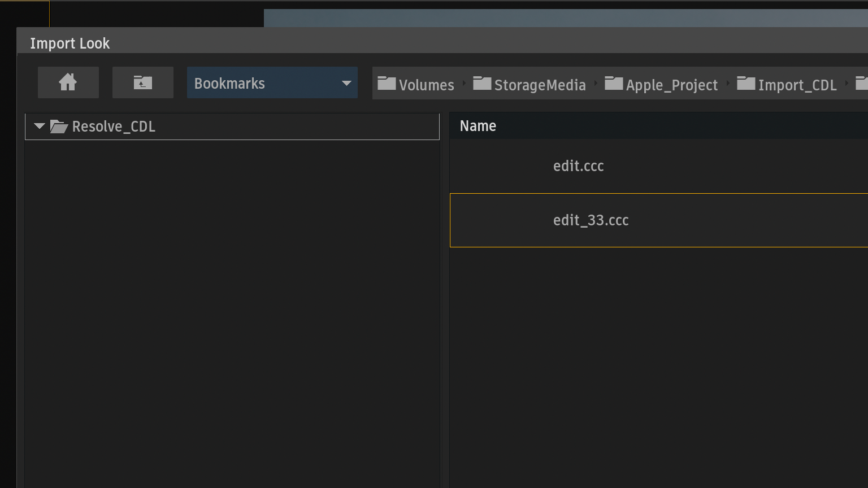Sort files by the Name column header

(x=478, y=126)
